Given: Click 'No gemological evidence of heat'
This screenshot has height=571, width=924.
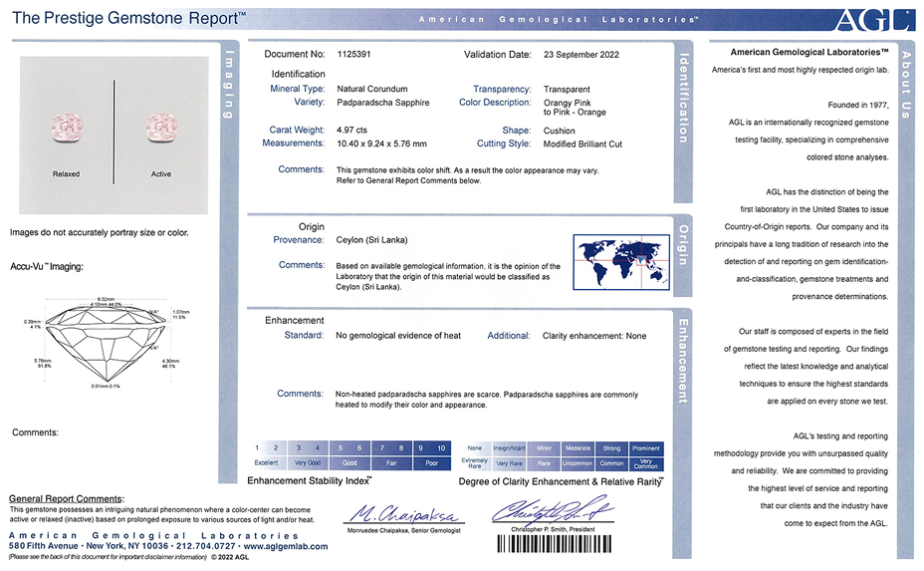Looking at the screenshot, I should click(398, 336).
